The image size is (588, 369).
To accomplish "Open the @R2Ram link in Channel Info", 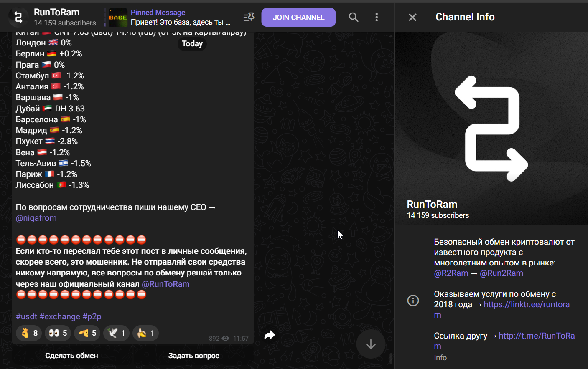I will click(x=451, y=273).
